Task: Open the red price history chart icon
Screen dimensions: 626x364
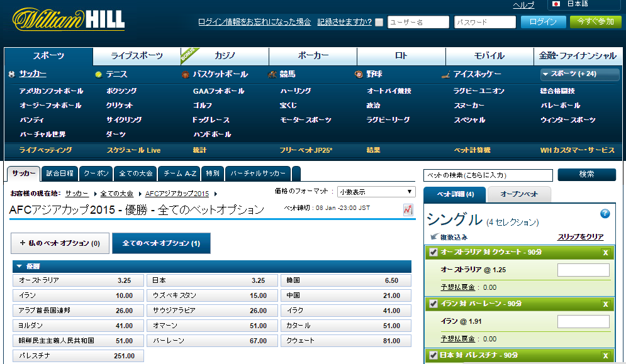Action: tap(408, 209)
